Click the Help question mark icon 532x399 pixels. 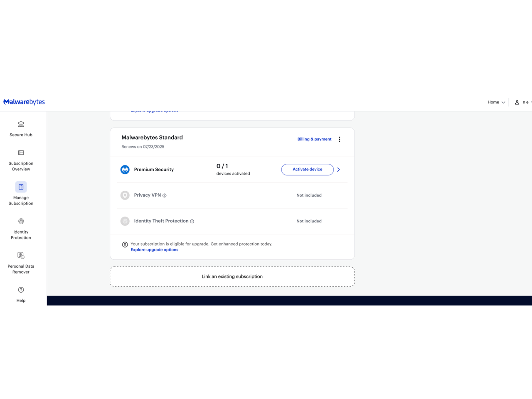(21, 290)
